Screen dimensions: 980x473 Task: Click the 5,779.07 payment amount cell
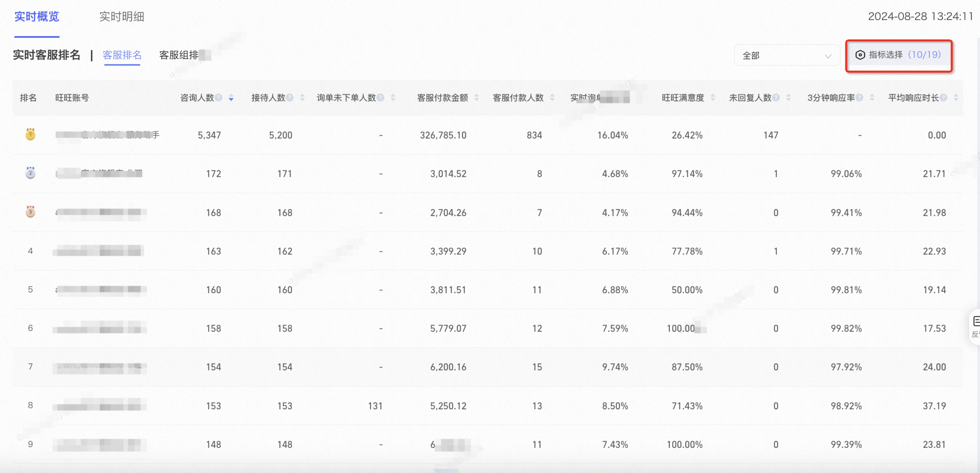tap(448, 329)
